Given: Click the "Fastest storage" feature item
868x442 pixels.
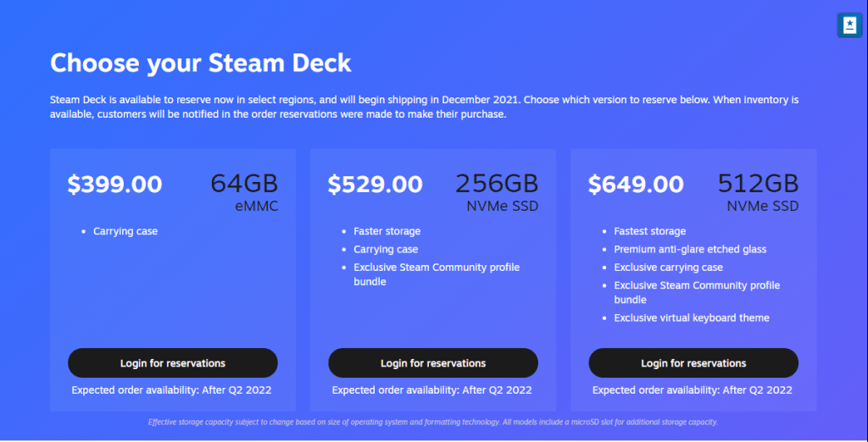Looking at the screenshot, I should [x=650, y=231].
